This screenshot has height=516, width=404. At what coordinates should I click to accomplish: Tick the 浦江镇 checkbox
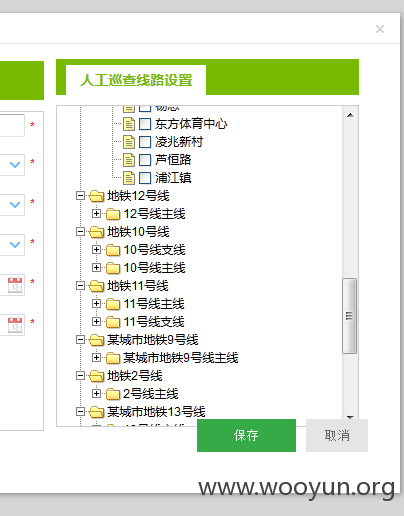pos(145,178)
